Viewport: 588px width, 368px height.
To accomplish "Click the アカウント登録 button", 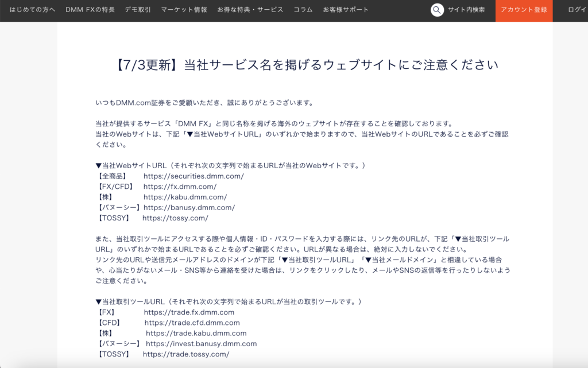I will pos(524,10).
